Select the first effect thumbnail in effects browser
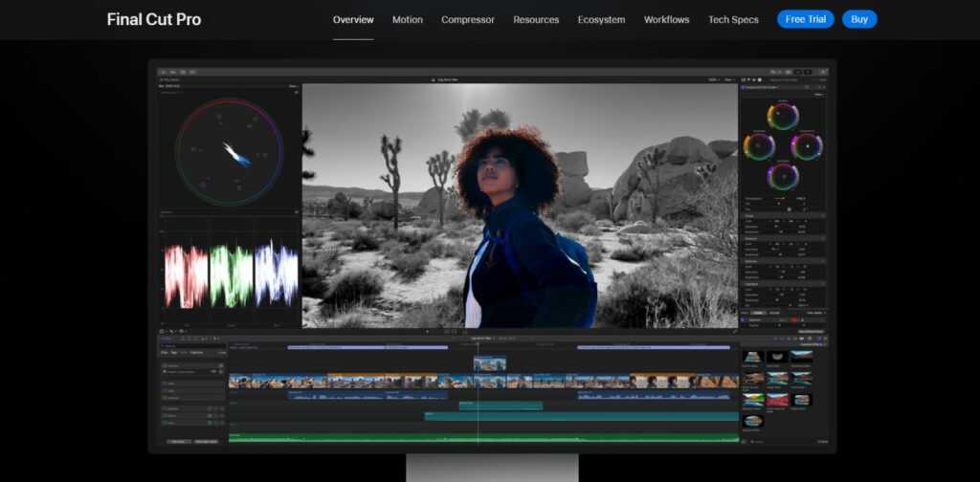 pos(753,356)
